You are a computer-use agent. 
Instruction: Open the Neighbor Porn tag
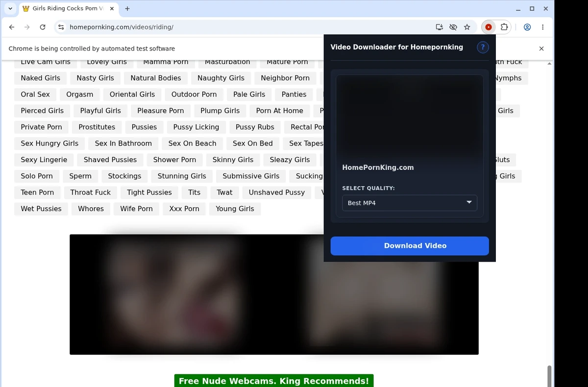point(285,78)
